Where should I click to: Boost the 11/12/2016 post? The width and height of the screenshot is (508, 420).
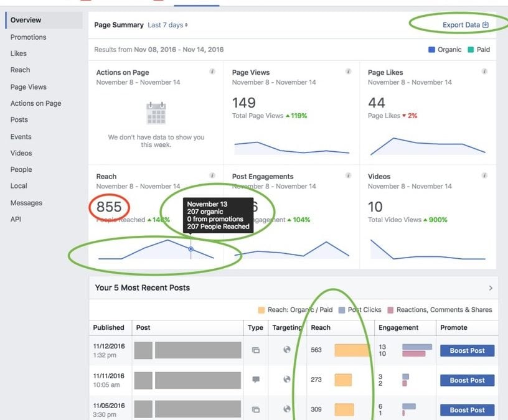pyautogui.click(x=466, y=350)
